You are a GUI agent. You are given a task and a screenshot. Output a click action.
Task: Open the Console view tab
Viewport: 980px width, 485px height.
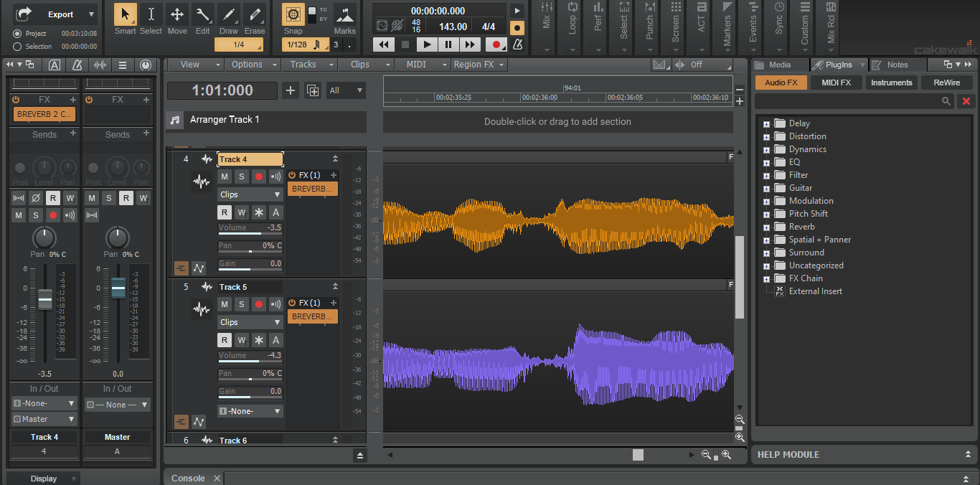[x=188, y=479]
